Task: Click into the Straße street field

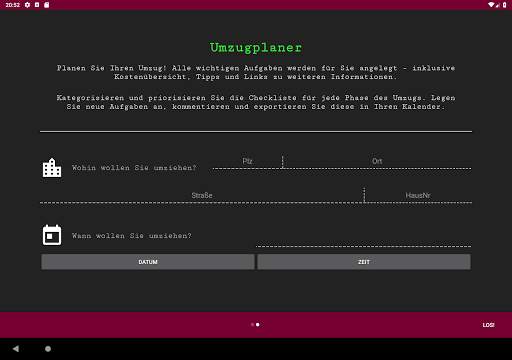Action: coord(202,196)
